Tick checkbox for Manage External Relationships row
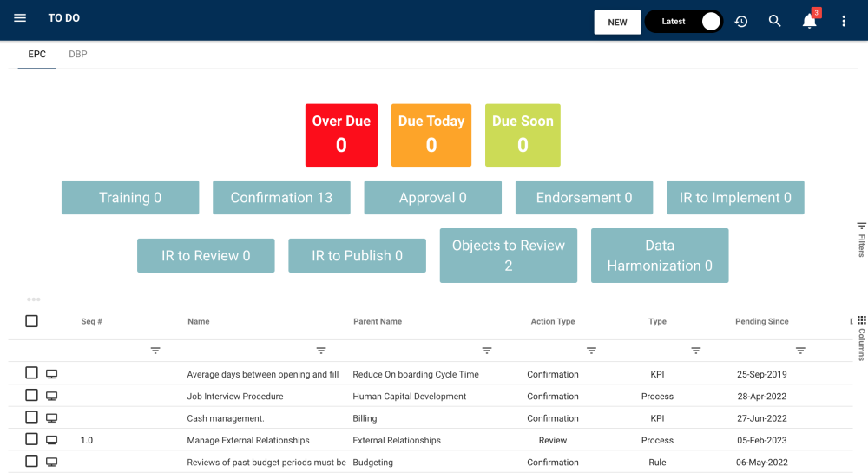Image resolution: width=868 pixels, height=473 pixels. click(x=31, y=439)
